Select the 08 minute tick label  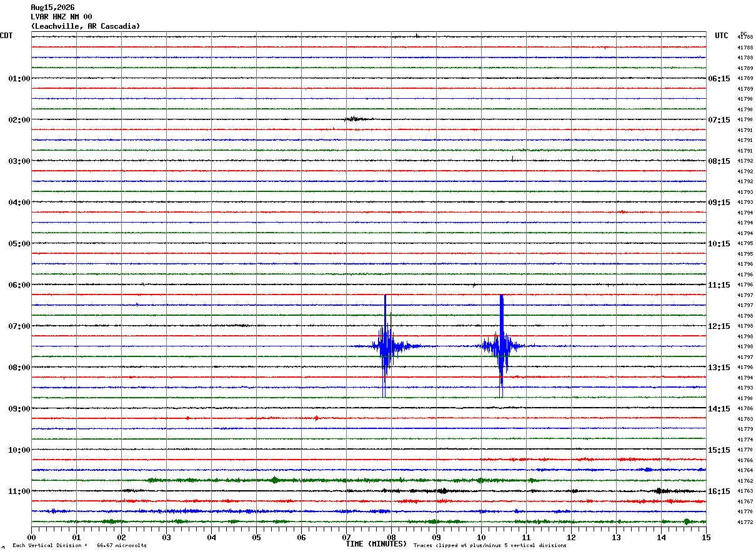[x=391, y=537]
